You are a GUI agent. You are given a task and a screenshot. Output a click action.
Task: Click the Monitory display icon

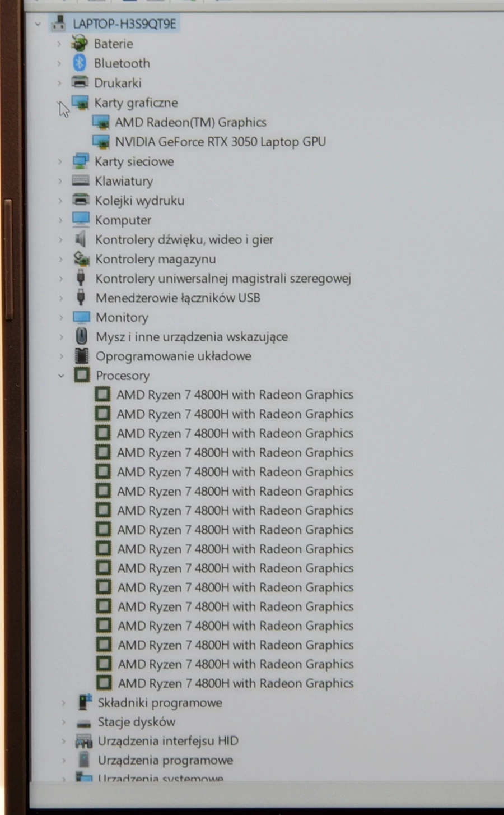coord(81,317)
